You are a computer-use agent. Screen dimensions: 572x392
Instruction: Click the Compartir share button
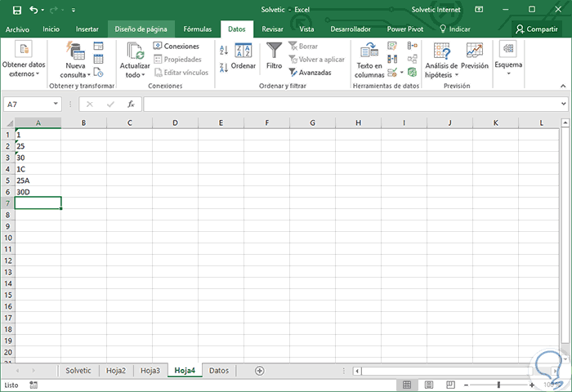(537, 29)
